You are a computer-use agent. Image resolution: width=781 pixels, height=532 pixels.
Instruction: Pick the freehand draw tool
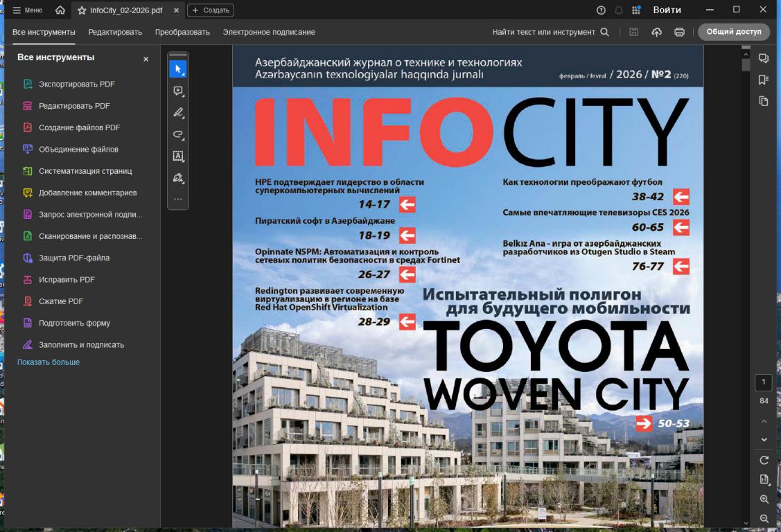[178, 134]
